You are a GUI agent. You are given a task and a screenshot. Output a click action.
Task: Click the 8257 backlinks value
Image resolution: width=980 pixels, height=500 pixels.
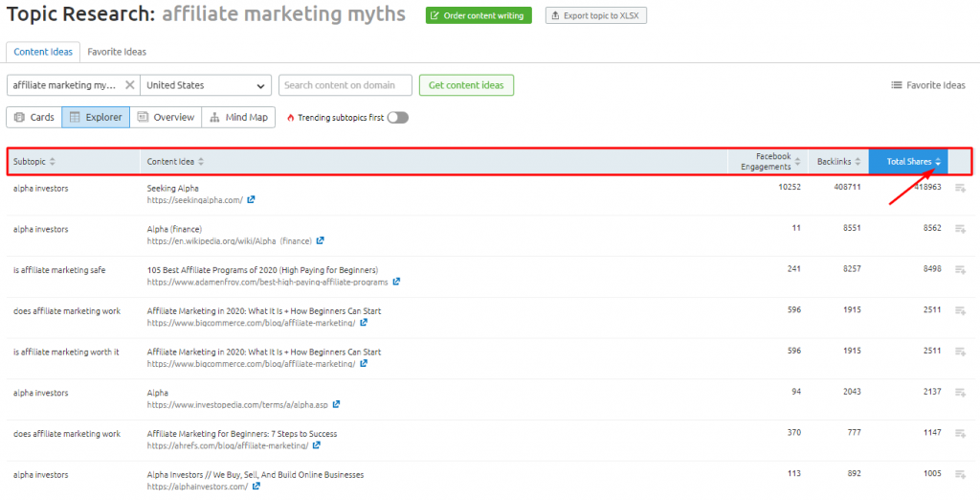click(x=851, y=268)
